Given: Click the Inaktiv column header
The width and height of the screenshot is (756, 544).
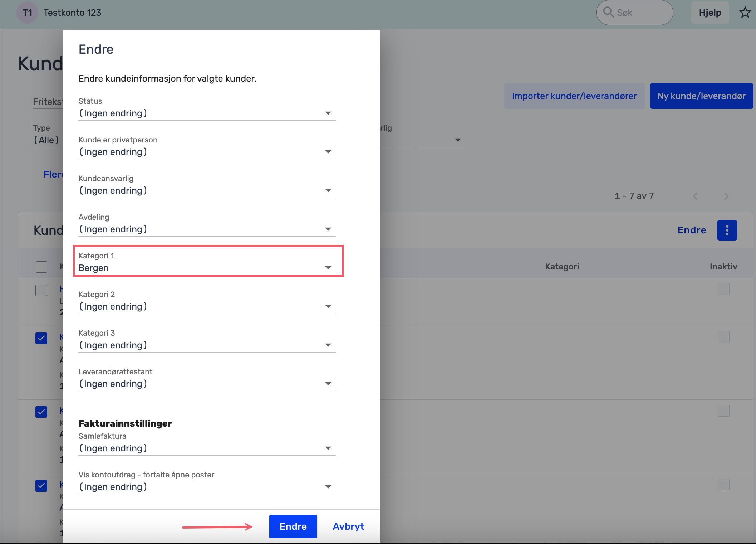Looking at the screenshot, I should click(x=723, y=267).
